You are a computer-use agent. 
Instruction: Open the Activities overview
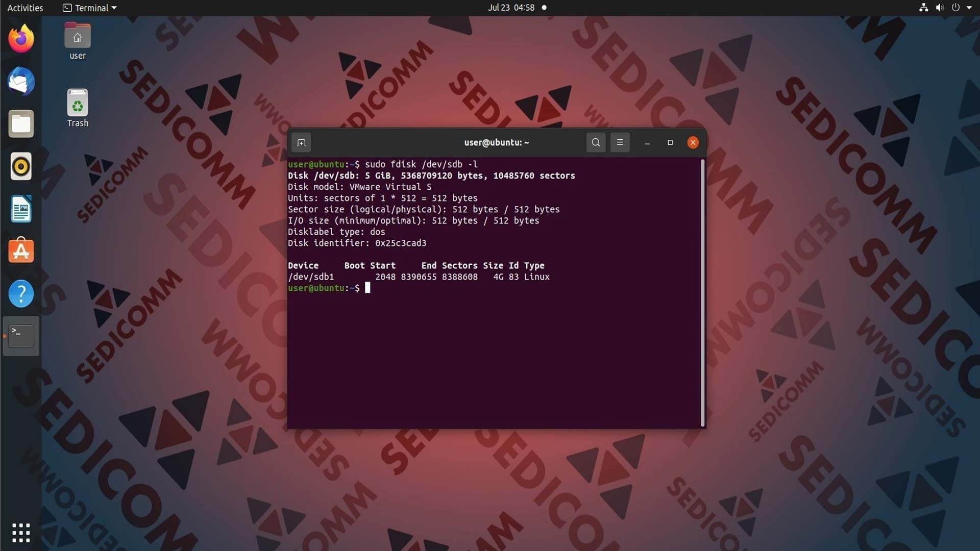tap(25, 8)
